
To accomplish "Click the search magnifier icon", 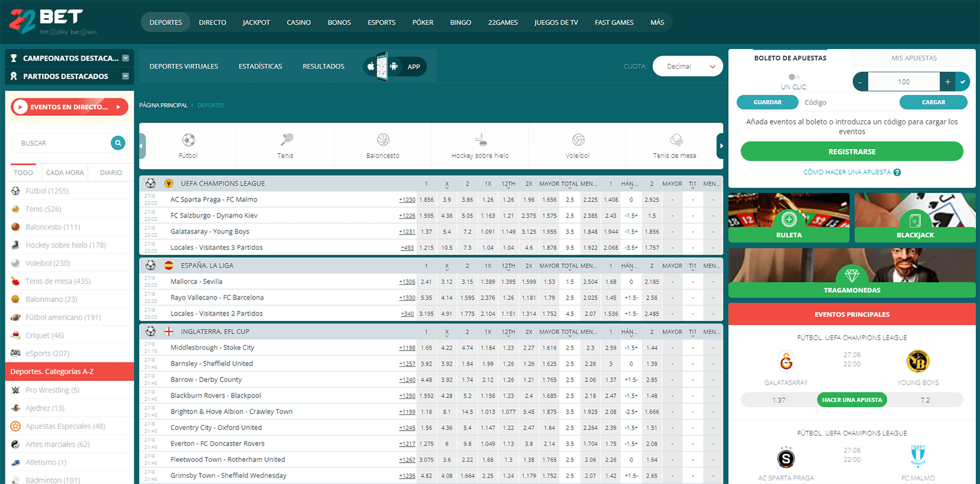I will point(118,143).
